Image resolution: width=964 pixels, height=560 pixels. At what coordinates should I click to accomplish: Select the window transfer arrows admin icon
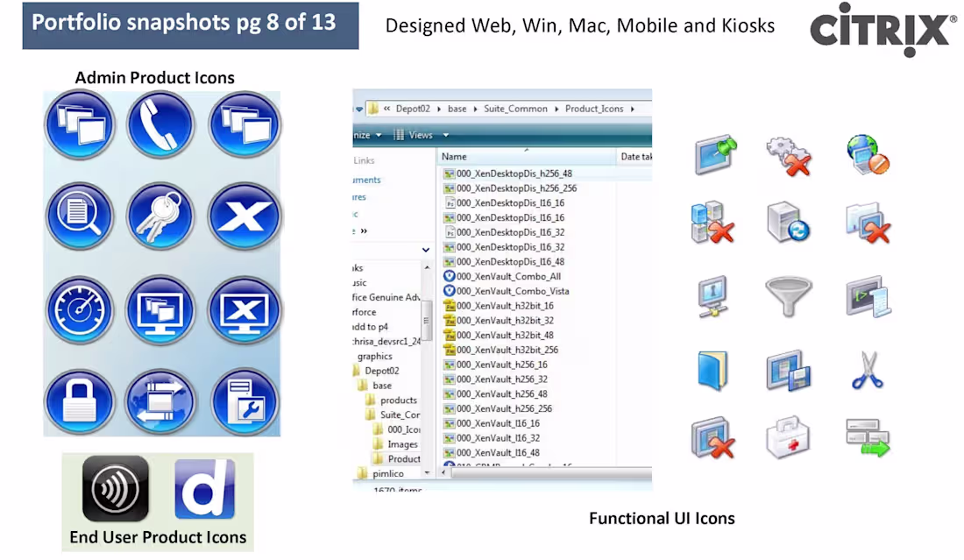(x=160, y=402)
